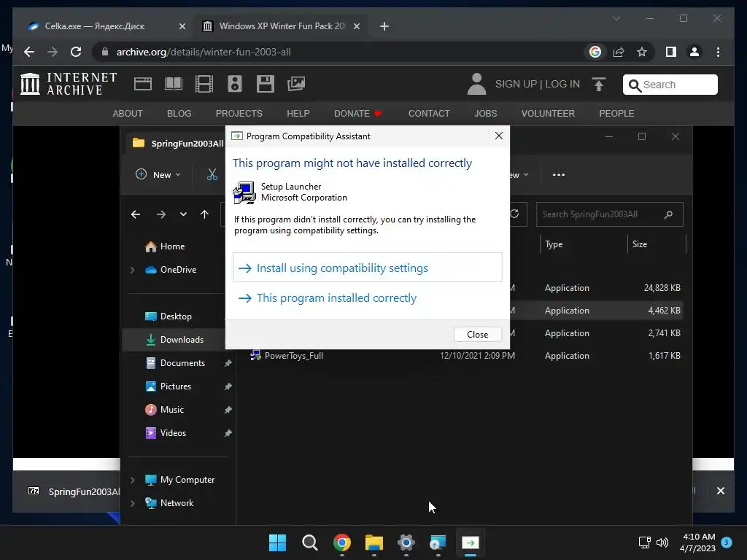The image size is (747, 560).
Task: Open VOLUNTEER link in Archive navigation
Action: (548, 113)
